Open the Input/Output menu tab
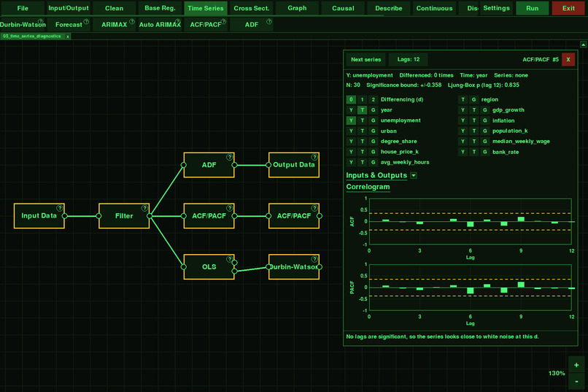Screen dimensions: 588x392 (69, 8)
